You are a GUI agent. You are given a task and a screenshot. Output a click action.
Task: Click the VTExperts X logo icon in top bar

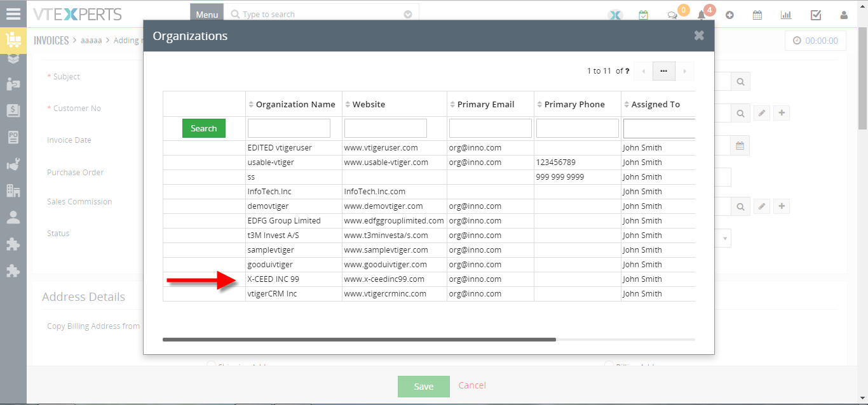click(614, 15)
